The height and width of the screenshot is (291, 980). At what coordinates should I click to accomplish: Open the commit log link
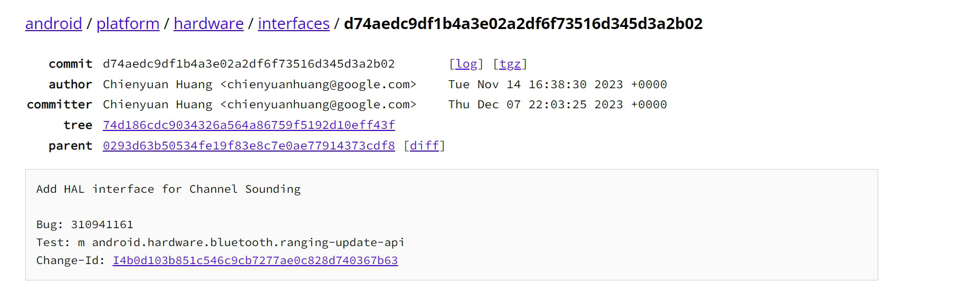click(466, 64)
